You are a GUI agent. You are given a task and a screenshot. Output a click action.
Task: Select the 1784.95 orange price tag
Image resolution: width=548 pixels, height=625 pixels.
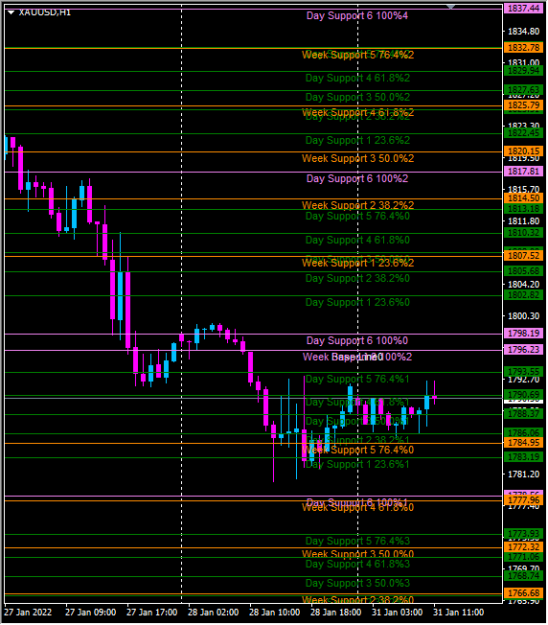tap(523, 442)
